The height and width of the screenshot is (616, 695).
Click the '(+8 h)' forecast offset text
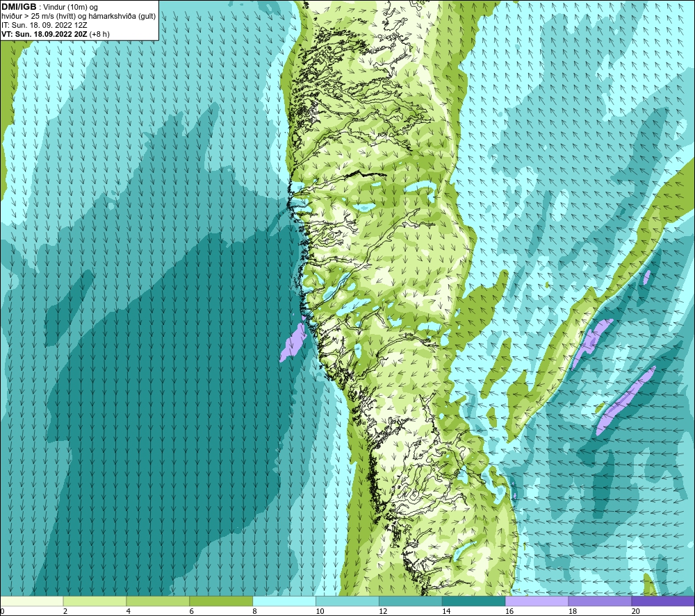pyautogui.click(x=99, y=34)
